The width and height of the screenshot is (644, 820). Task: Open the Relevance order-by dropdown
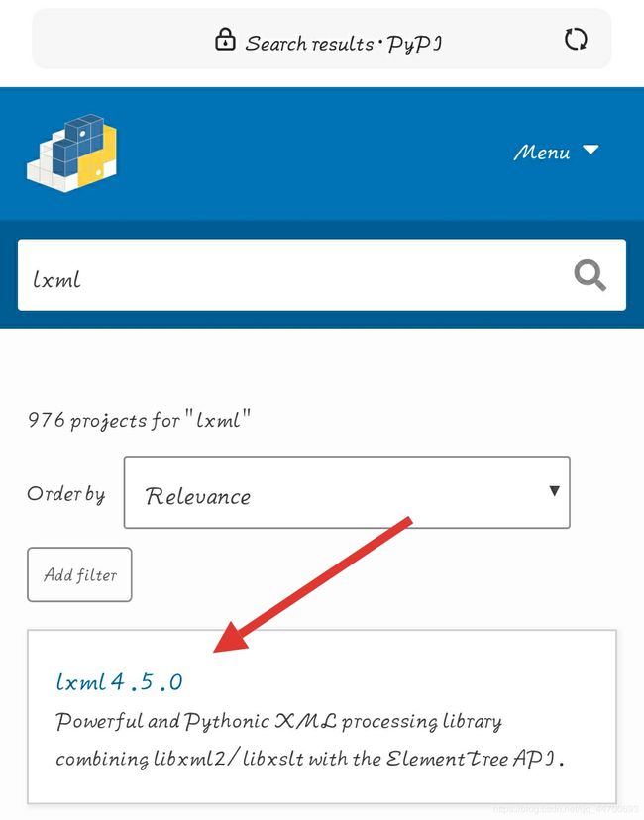(x=347, y=492)
